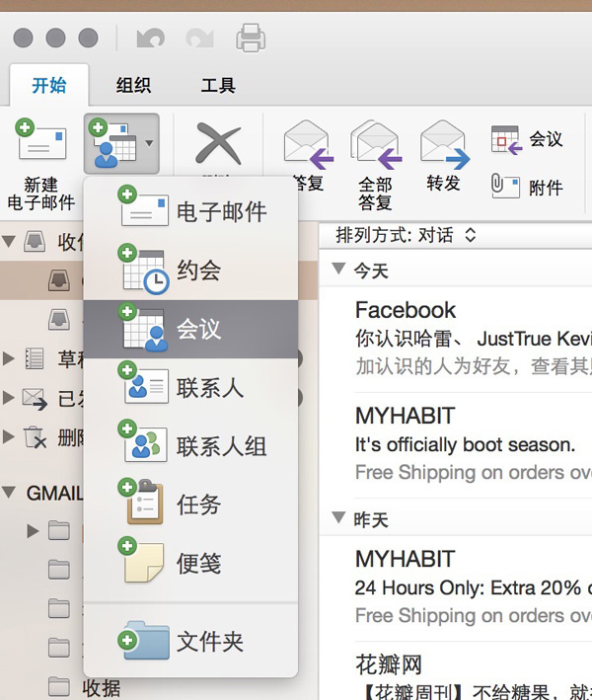Click the delete X icon
592x700 pixels.
(218, 144)
